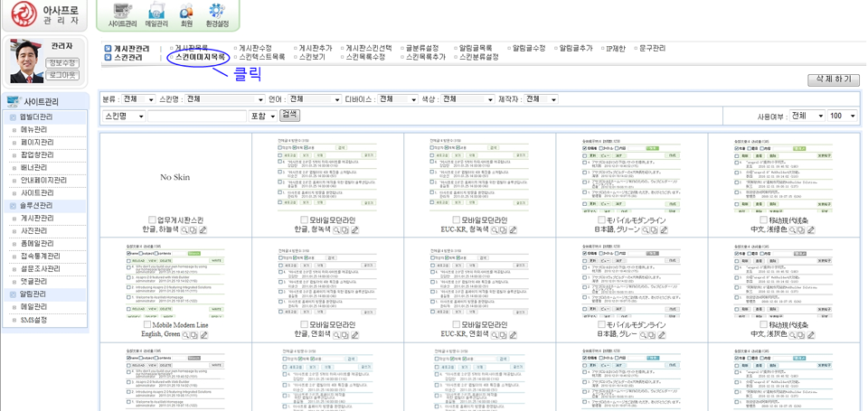Open the 사용여부 usage dropdown
Image resolution: width=868 pixels, height=411 pixels.
pyautogui.click(x=807, y=117)
